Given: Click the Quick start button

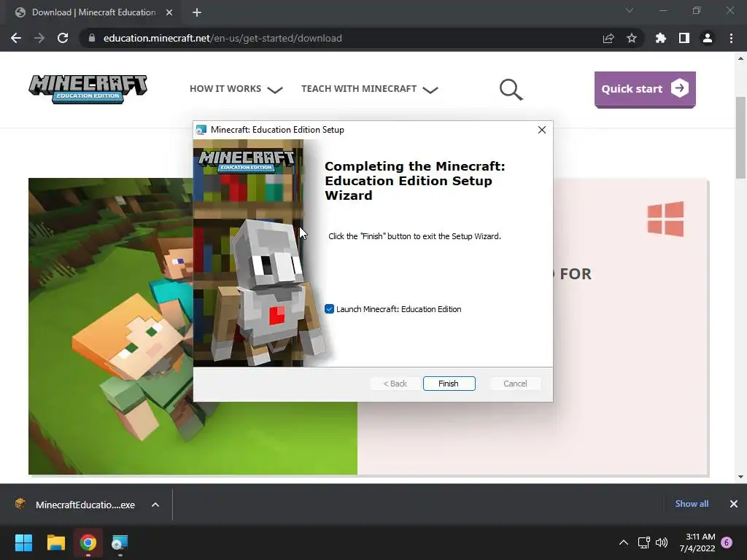Looking at the screenshot, I should 645,89.
